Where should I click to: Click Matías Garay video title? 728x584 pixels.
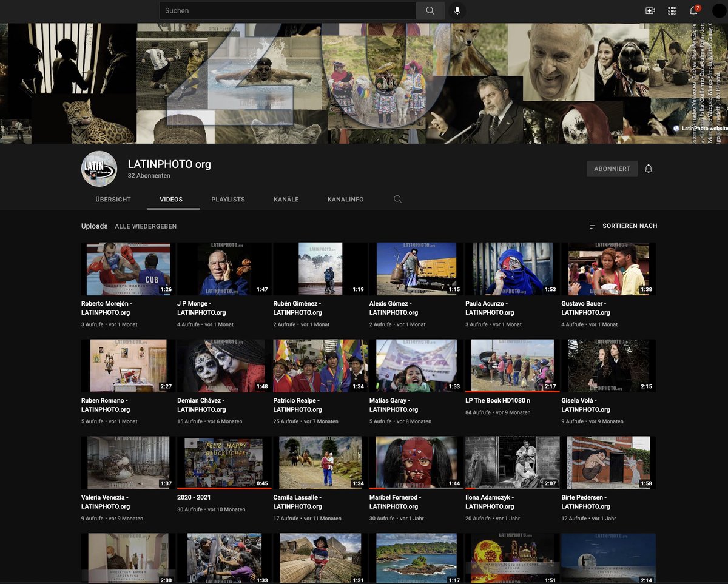pyautogui.click(x=394, y=405)
